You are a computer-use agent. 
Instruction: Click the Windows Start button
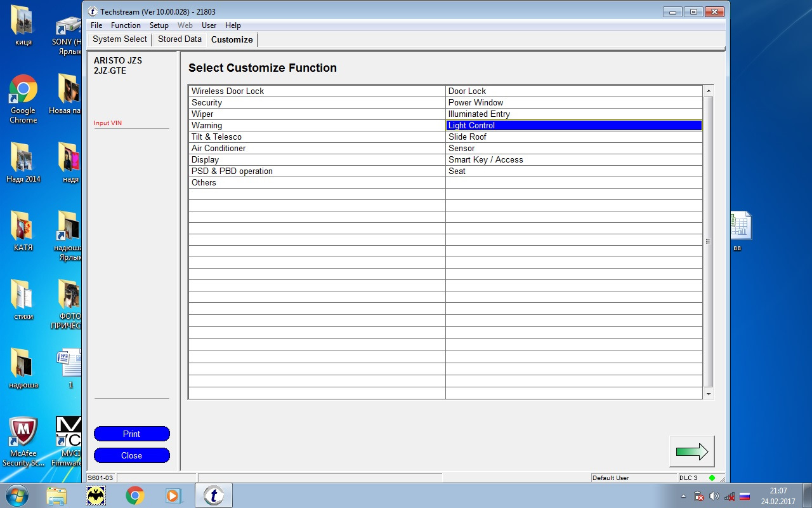point(16,495)
